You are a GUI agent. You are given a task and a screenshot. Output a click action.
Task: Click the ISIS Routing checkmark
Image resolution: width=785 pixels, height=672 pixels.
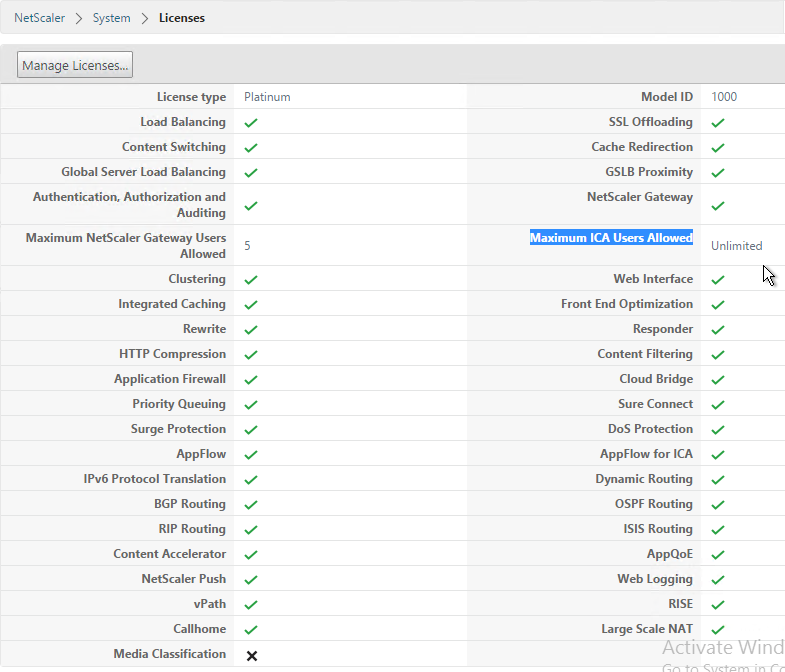718,530
